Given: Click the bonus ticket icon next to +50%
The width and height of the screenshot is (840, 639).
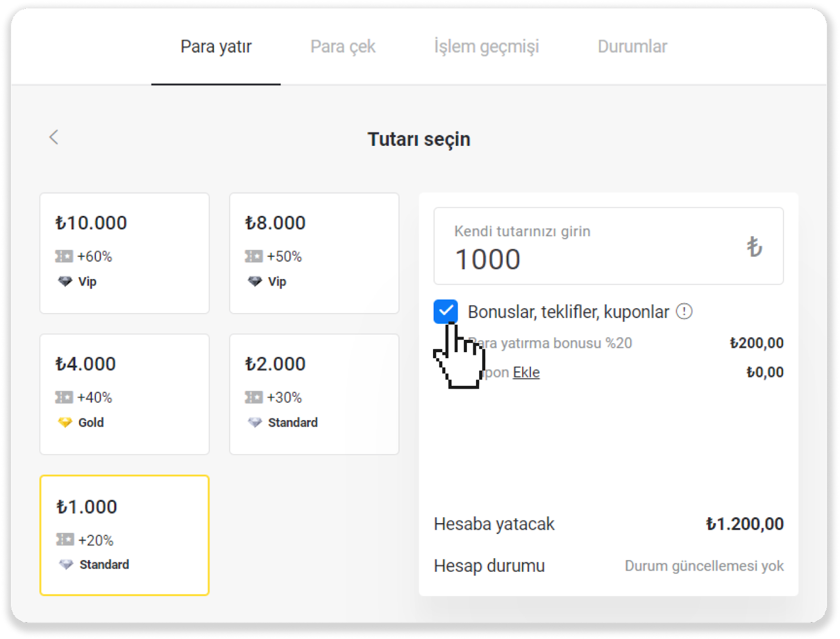Looking at the screenshot, I should click(x=254, y=257).
